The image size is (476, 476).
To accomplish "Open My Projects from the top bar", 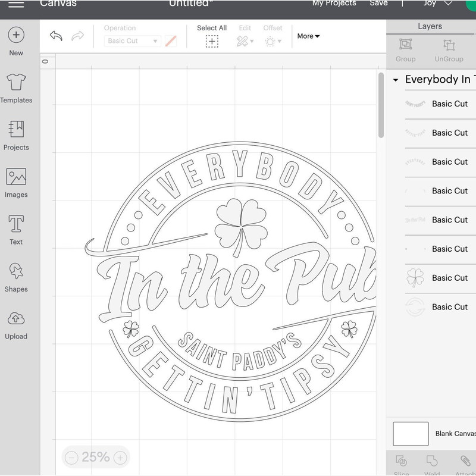I will [x=334, y=4].
